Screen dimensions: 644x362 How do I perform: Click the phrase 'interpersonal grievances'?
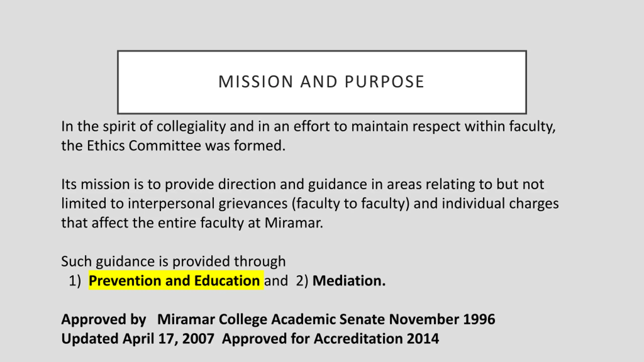(208, 203)
